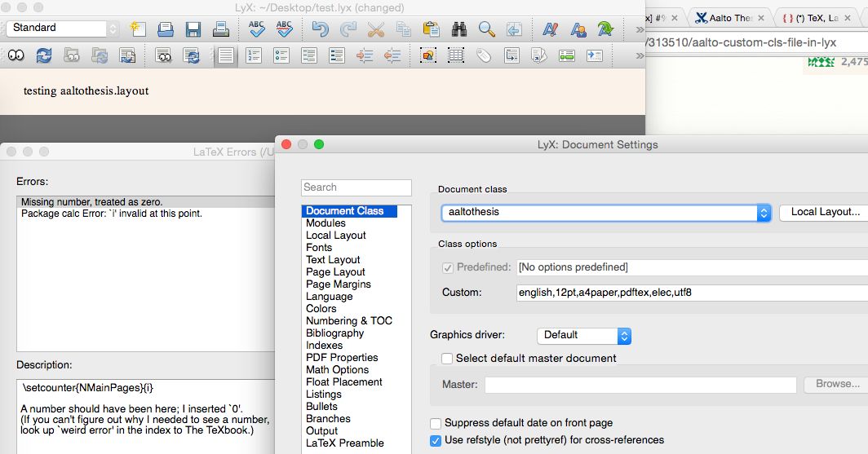Click the Open document toolbar icon

click(165, 29)
